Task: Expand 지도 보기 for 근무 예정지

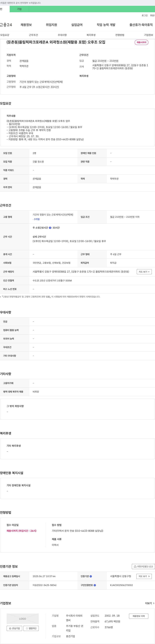Action: pos(144,272)
